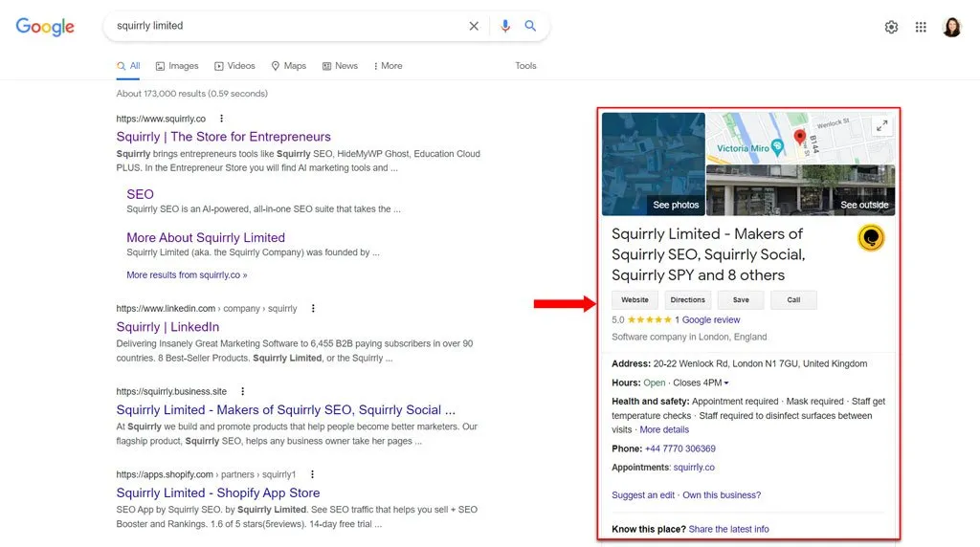Viewport: 980px width, 547px height.
Task: Open the squirrly.co appointments link
Action: point(694,467)
